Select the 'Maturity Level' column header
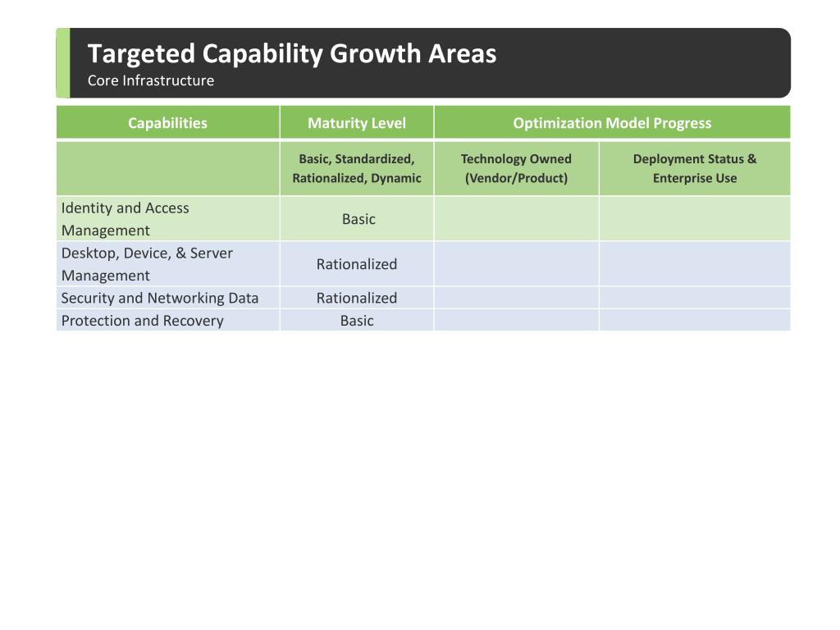The width and height of the screenshot is (840, 630). (357, 123)
